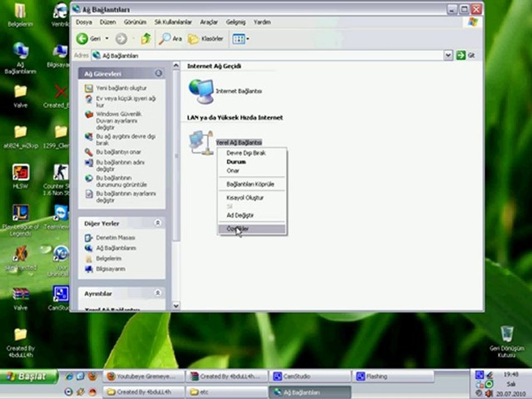Collapse the Ağ Görevleri panel

pos(158,73)
